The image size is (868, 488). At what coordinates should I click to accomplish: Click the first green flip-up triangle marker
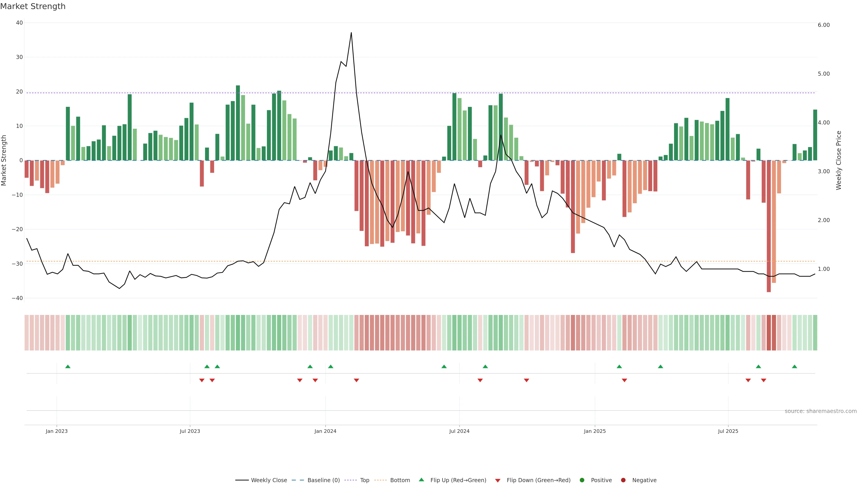[x=68, y=366]
